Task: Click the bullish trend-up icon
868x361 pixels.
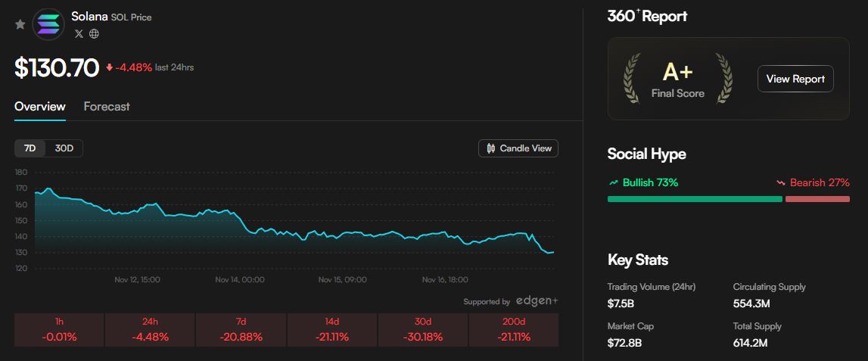Action: pos(614,182)
